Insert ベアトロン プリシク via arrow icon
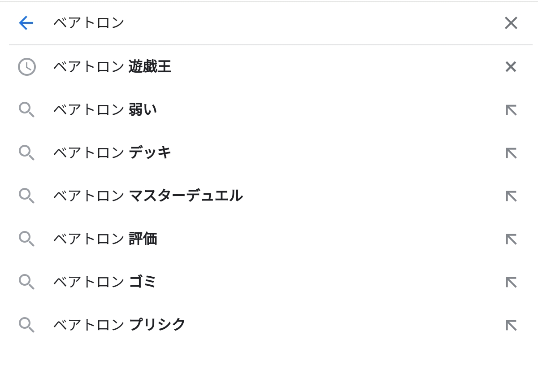The height and width of the screenshot is (392, 538). pos(511,325)
